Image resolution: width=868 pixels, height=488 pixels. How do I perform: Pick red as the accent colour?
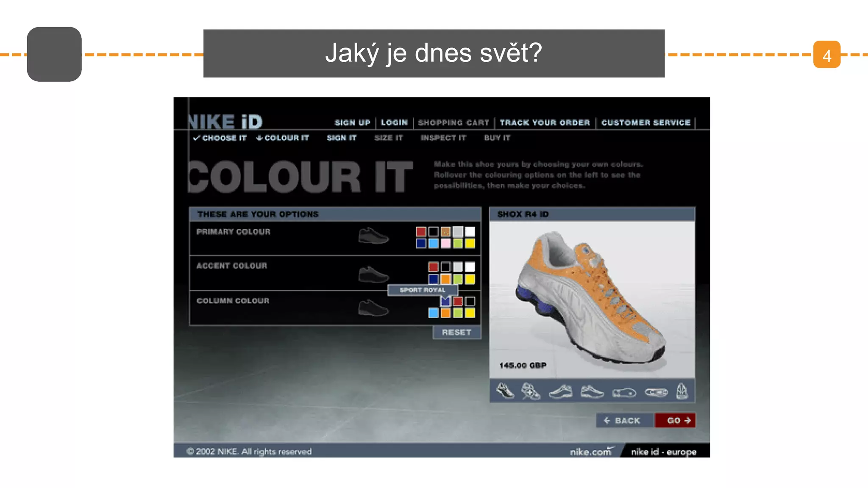[433, 267]
